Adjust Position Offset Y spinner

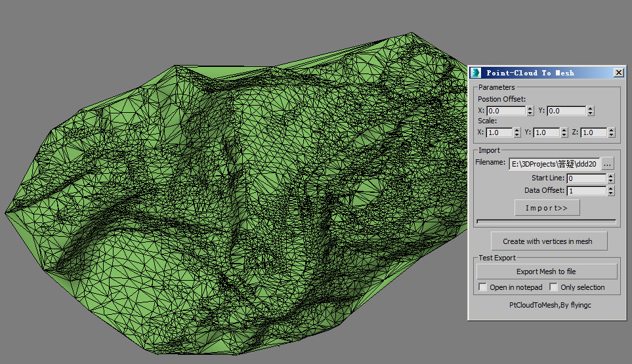591,111
